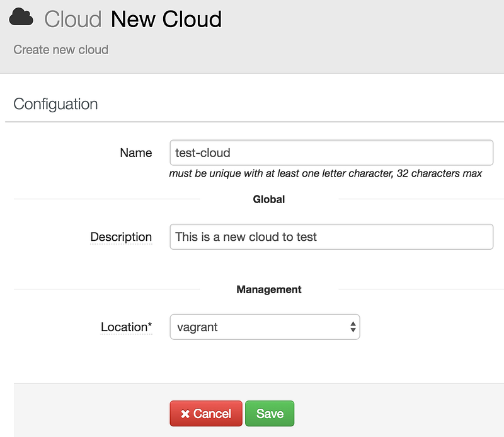Click the Description field label
Viewport: 504px width, 437px height.
tap(121, 237)
